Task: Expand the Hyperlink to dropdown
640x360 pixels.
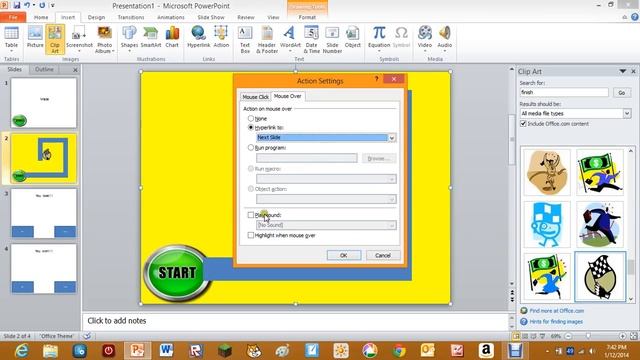Action: point(392,138)
